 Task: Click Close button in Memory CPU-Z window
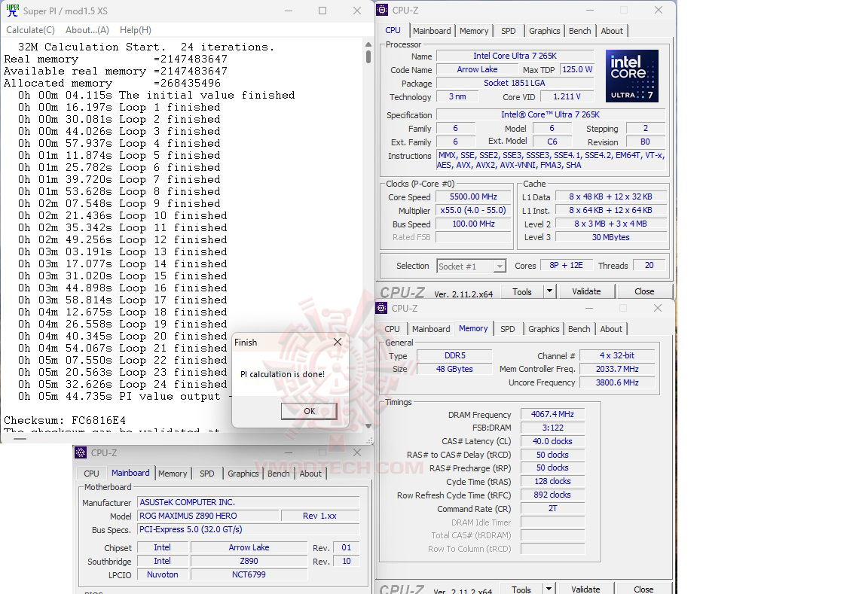click(643, 589)
